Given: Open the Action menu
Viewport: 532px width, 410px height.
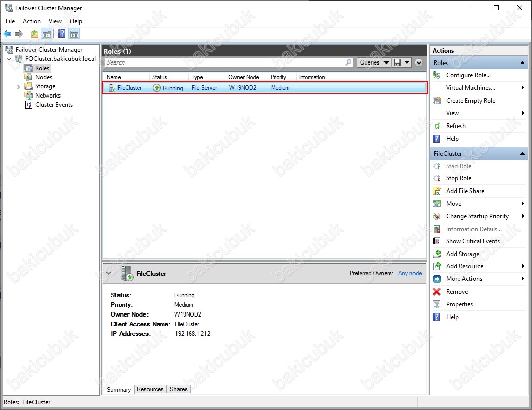Looking at the screenshot, I should point(32,21).
